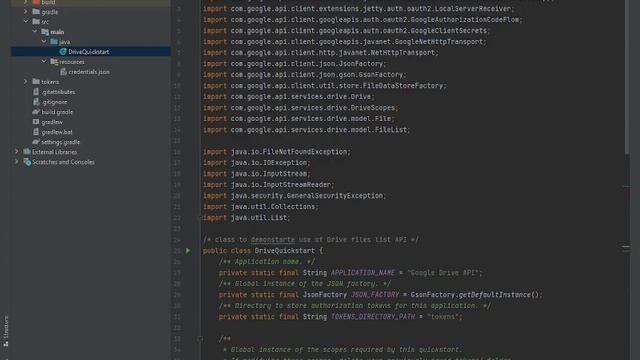Image resolution: width=640 pixels, height=360 pixels.
Task: Click the resources folder icon
Action: click(54, 62)
